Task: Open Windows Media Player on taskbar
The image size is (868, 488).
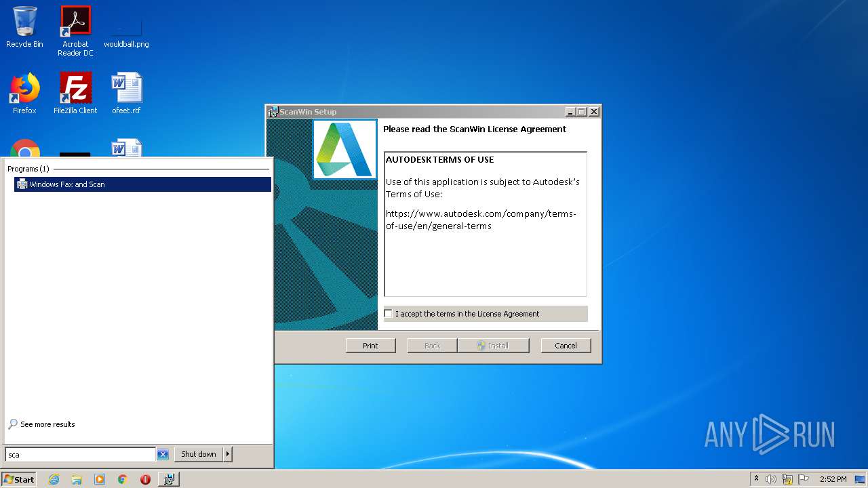Action: tap(100, 479)
